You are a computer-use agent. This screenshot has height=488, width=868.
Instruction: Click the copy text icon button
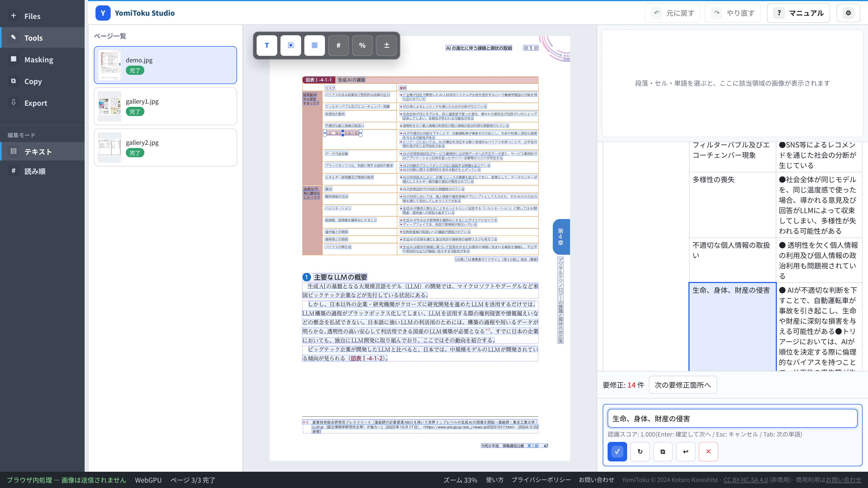662,451
